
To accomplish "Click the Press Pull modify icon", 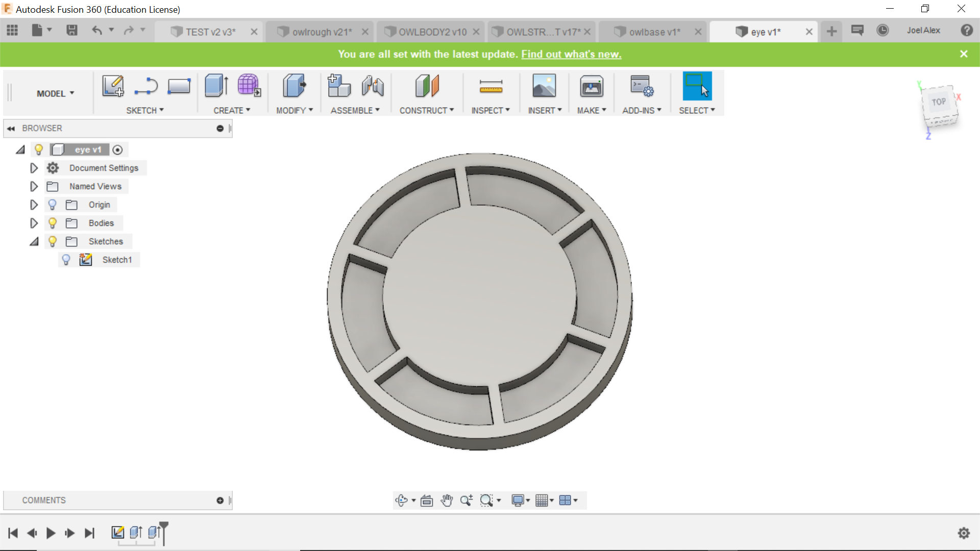I will pyautogui.click(x=294, y=86).
